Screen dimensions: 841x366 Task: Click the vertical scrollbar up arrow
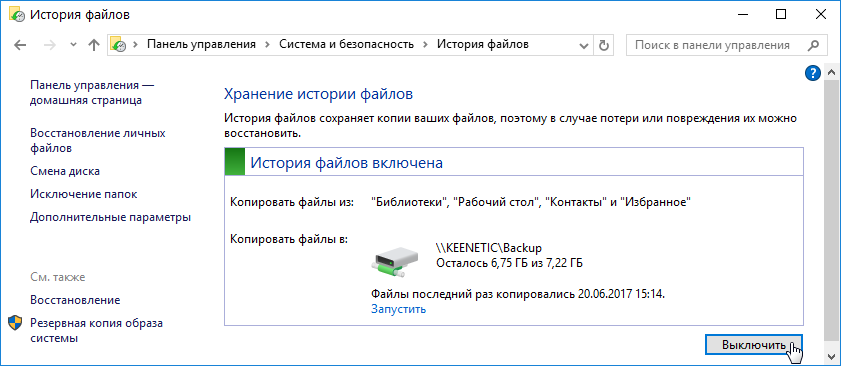831,72
